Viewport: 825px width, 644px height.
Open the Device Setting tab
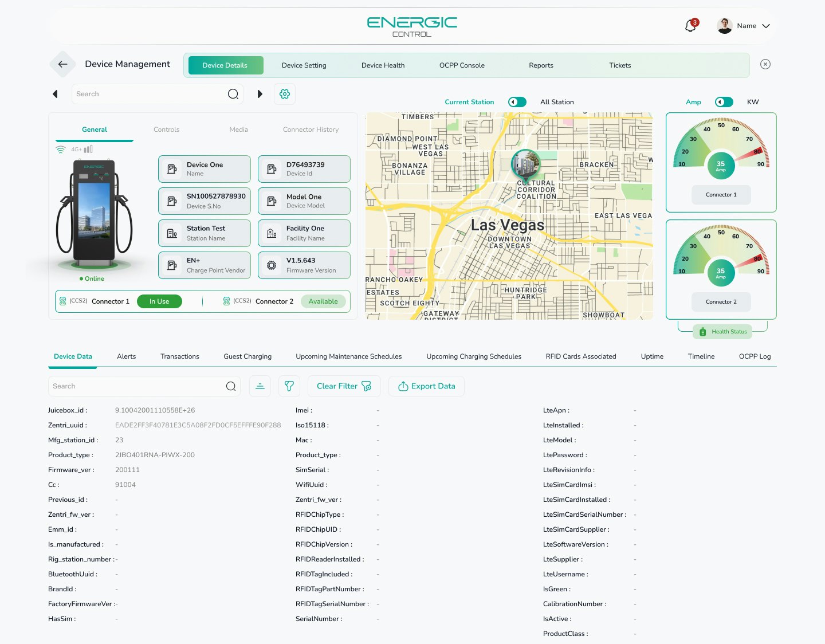pyautogui.click(x=304, y=65)
